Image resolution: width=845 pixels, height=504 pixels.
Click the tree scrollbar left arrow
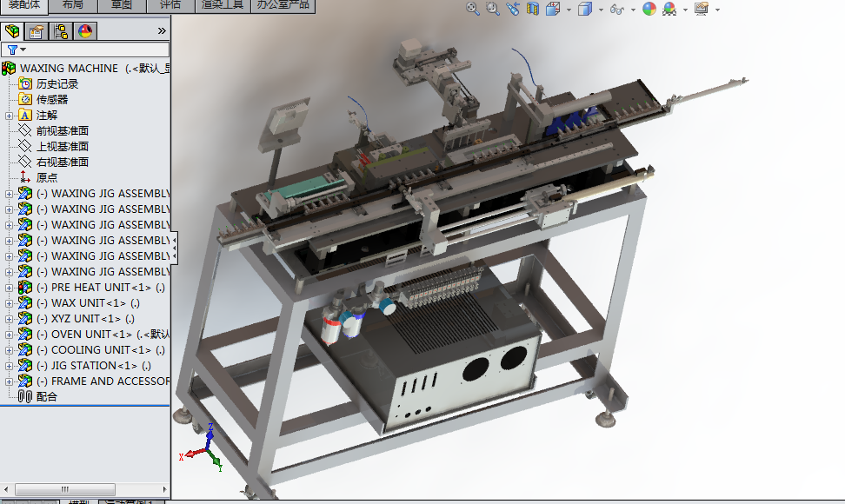[x=6, y=489]
